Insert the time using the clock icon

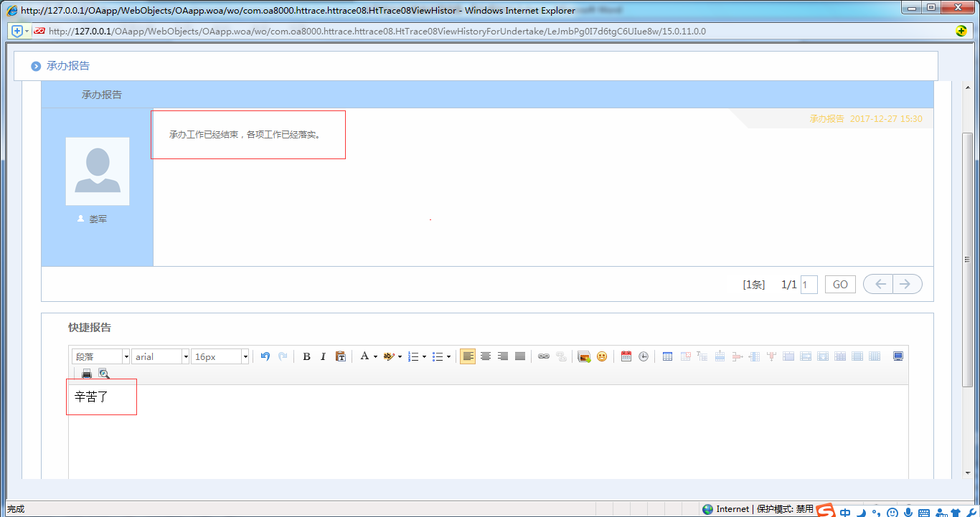pos(644,356)
